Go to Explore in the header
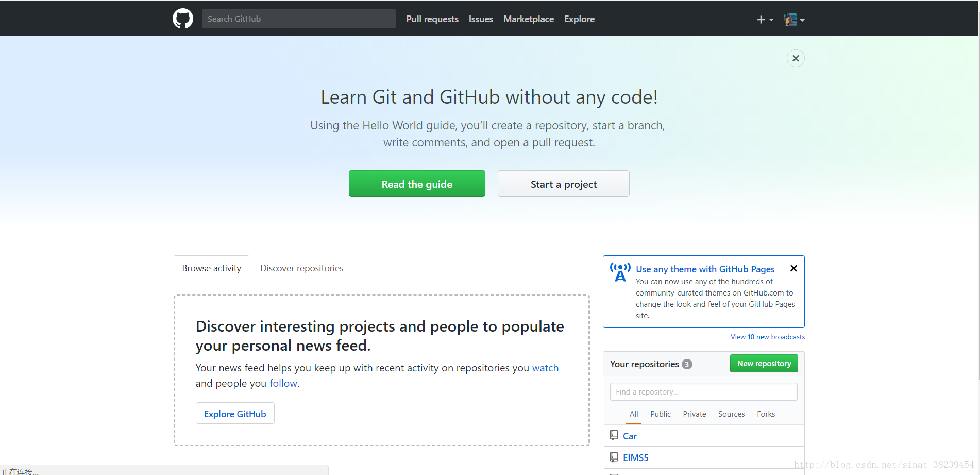 click(579, 19)
